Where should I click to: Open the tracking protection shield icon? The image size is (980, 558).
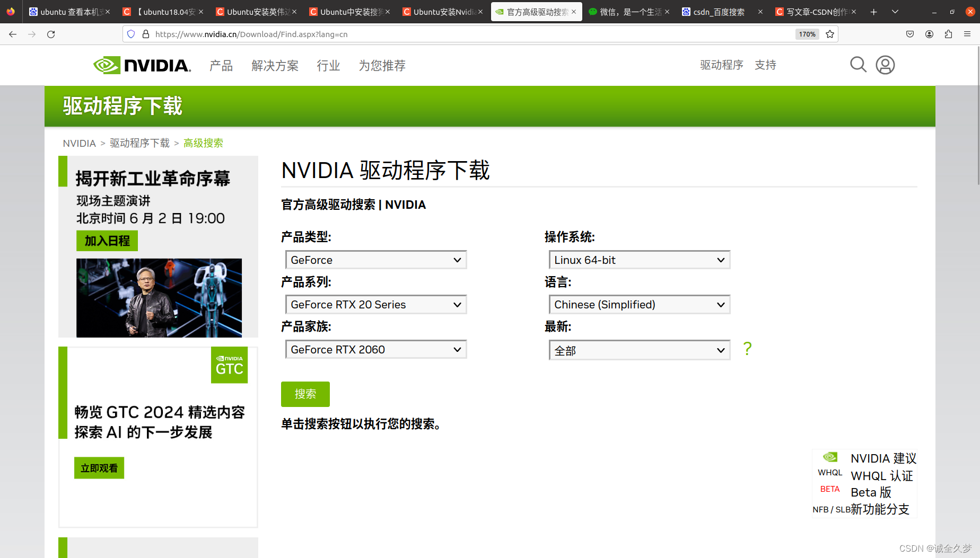click(x=131, y=34)
